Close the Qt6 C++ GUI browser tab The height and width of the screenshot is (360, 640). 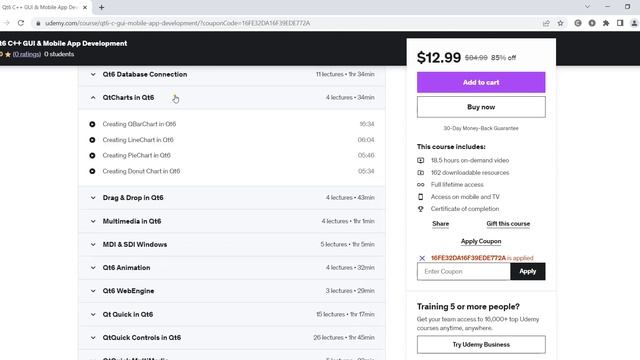(x=85, y=7)
